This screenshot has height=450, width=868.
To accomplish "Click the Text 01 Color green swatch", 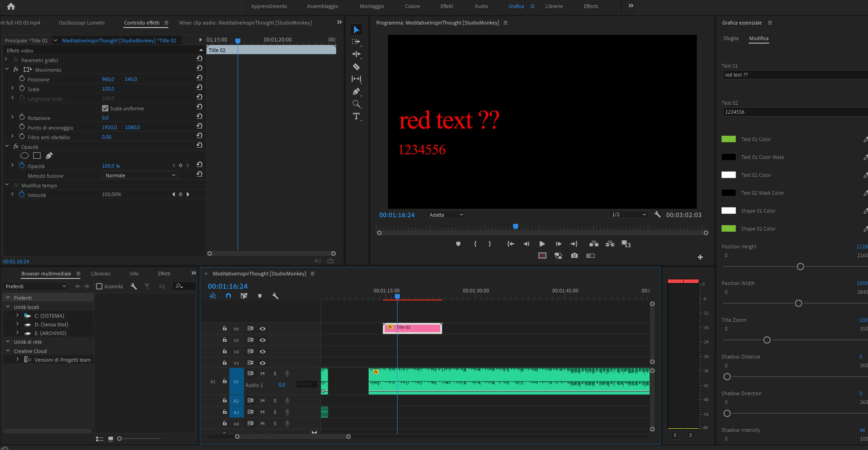I will coord(728,139).
